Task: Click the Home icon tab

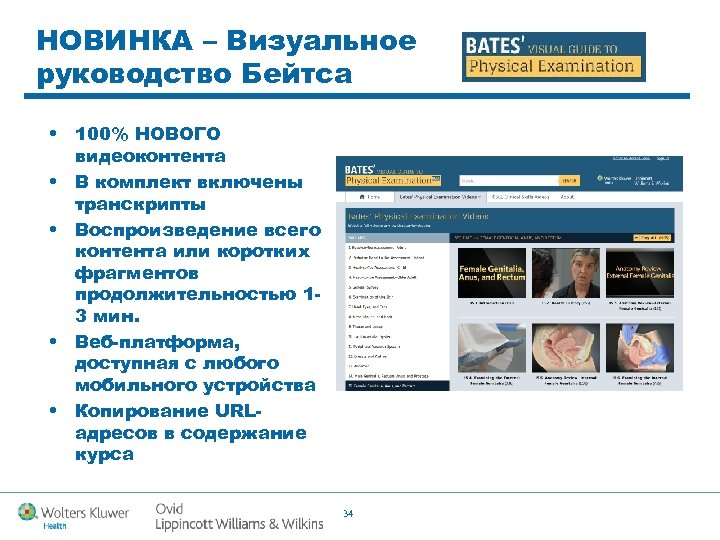Action: (x=370, y=197)
